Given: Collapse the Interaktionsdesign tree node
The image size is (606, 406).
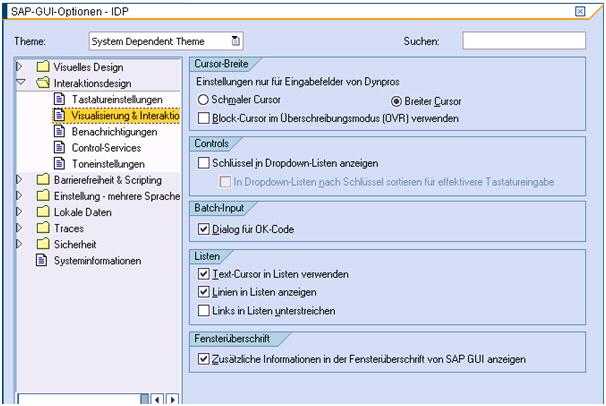Looking at the screenshot, I should [21, 83].
